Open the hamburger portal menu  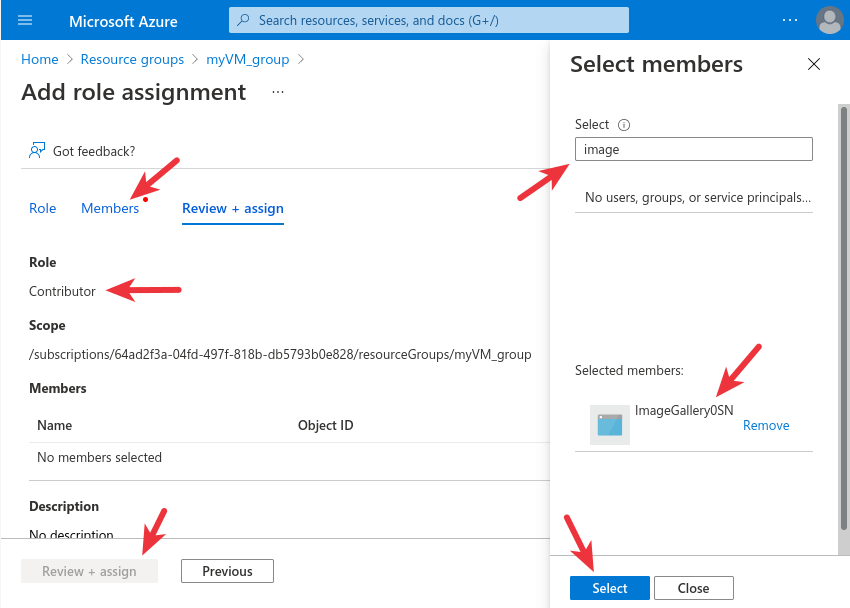click(25, 20)
